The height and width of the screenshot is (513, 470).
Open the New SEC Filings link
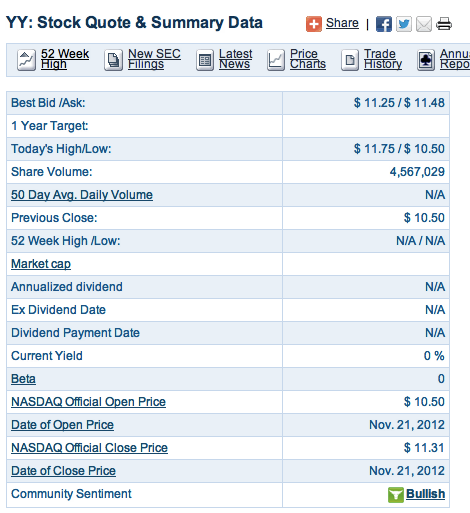[154, 59]
